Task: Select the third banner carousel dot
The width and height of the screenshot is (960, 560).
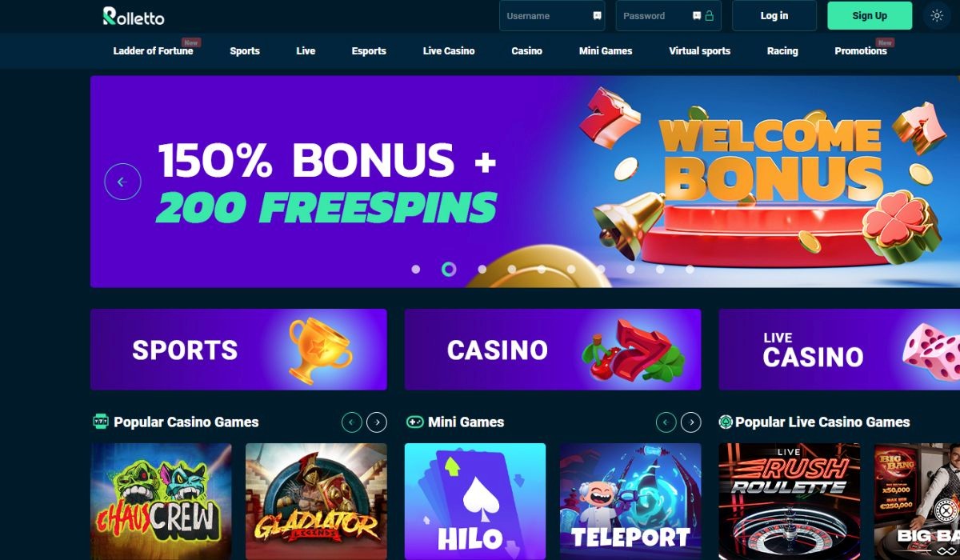Action: 482,270
